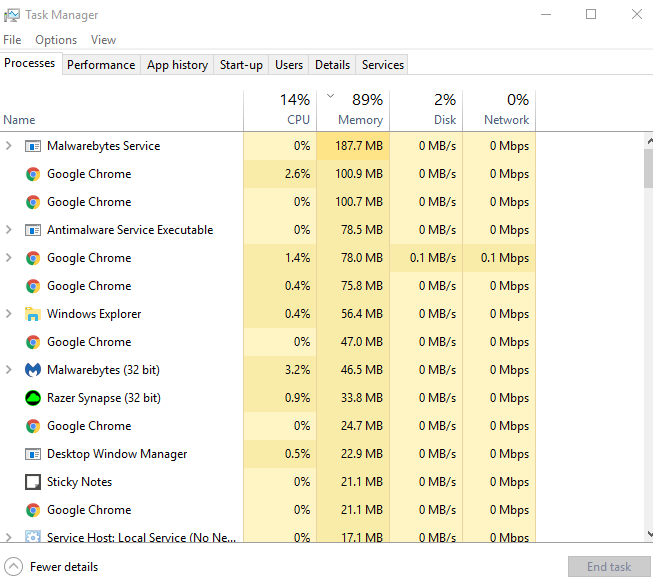Select the Chrome icon in the 21.1 MB row
This screenshot has height=585, width=653.
click(33, 510)
